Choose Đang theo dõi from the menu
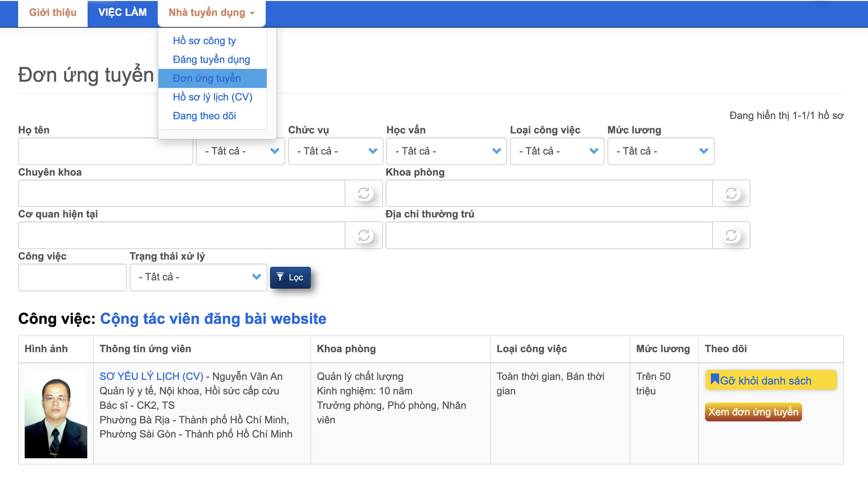Viewport: 868px width, 481px height. tap(204, 116)
